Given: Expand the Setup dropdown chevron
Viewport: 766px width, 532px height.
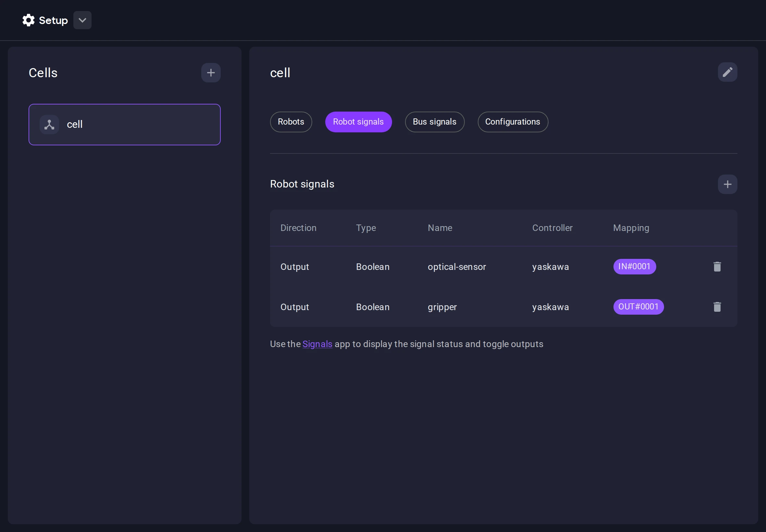Looking at the screenshot, I should click(82, 20).
